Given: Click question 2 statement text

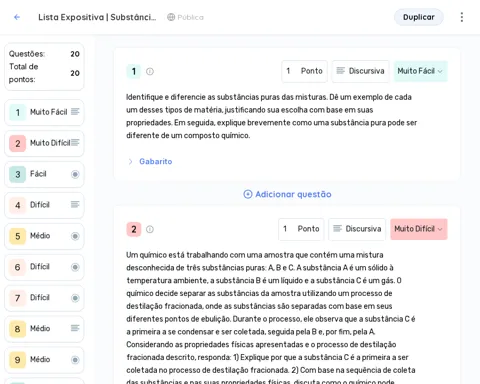Looking at the screenshot, I should coord(271,317).
